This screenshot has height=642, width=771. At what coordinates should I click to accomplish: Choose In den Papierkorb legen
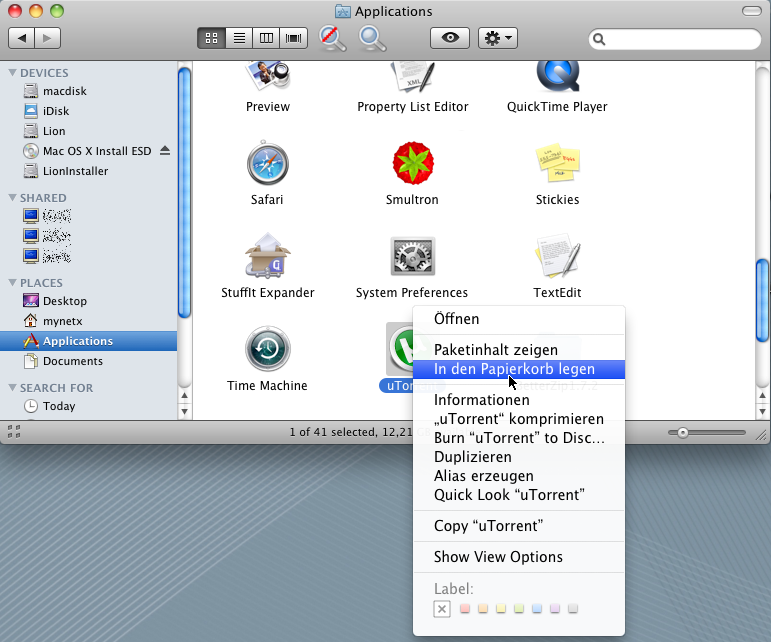(x=519, y=369)
